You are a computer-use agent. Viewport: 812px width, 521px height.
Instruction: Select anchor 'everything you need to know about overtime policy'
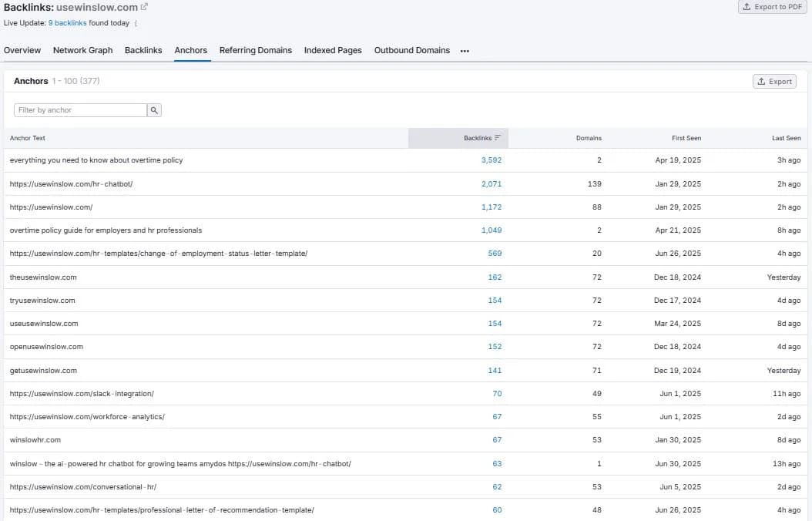tap(96, 160)
